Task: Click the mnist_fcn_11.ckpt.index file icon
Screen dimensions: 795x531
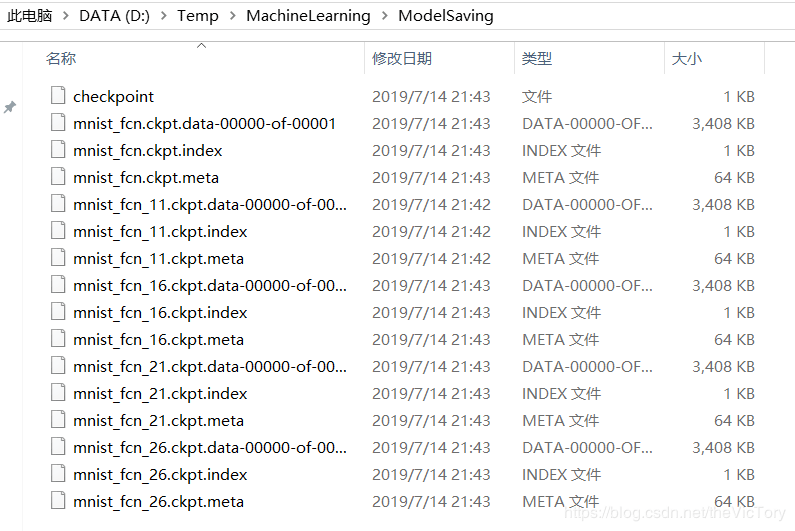Action: (58, 230)
